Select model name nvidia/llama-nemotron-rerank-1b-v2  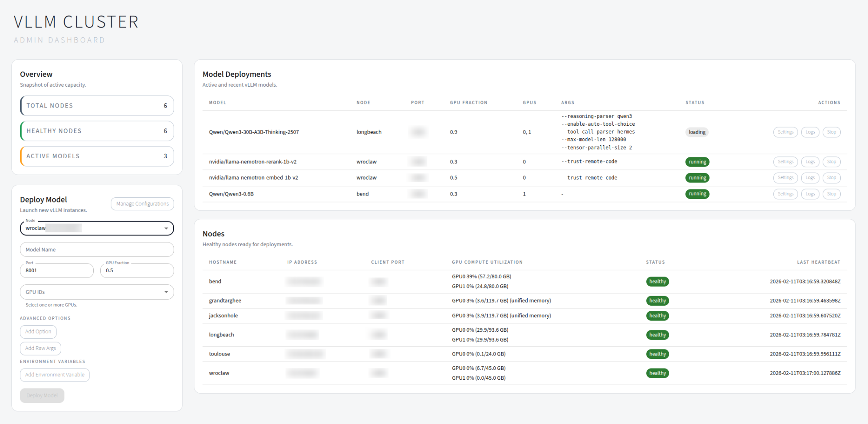253,162
